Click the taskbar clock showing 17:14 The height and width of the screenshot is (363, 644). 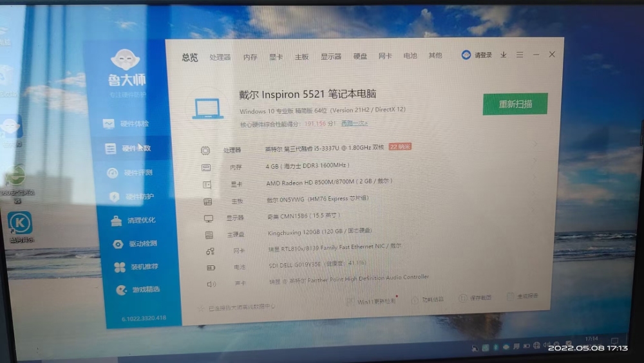591,339
